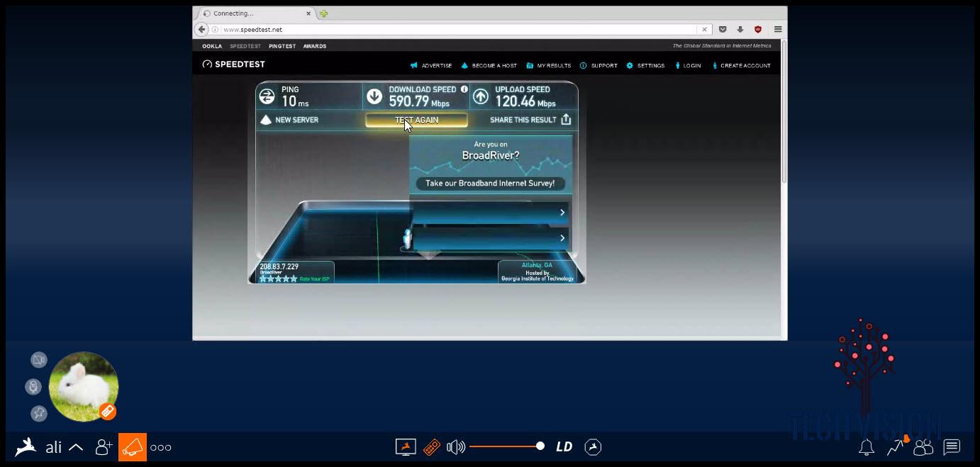Click 'Take our Broadband Internet Survey!' button

click(490, 184)
